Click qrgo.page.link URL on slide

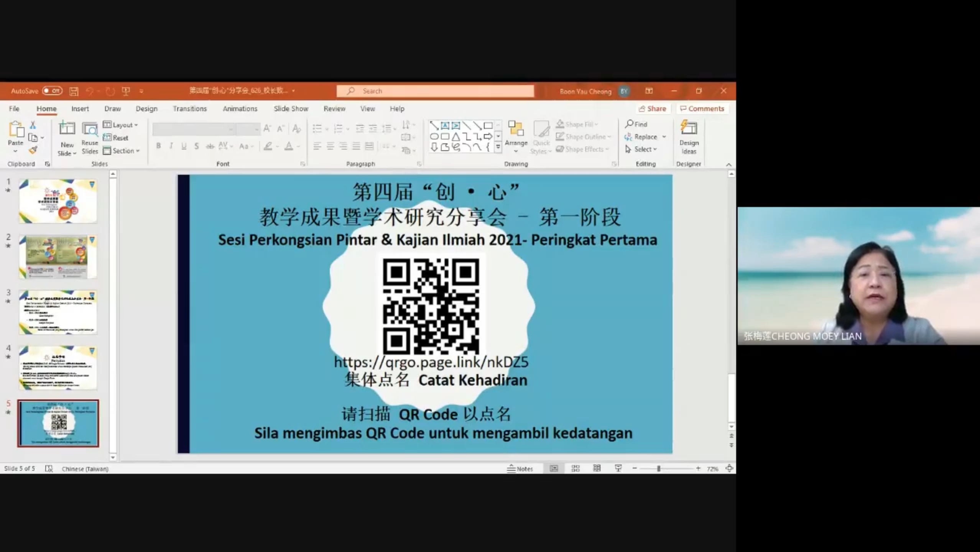pyautogui.click(x=431, y=362)
